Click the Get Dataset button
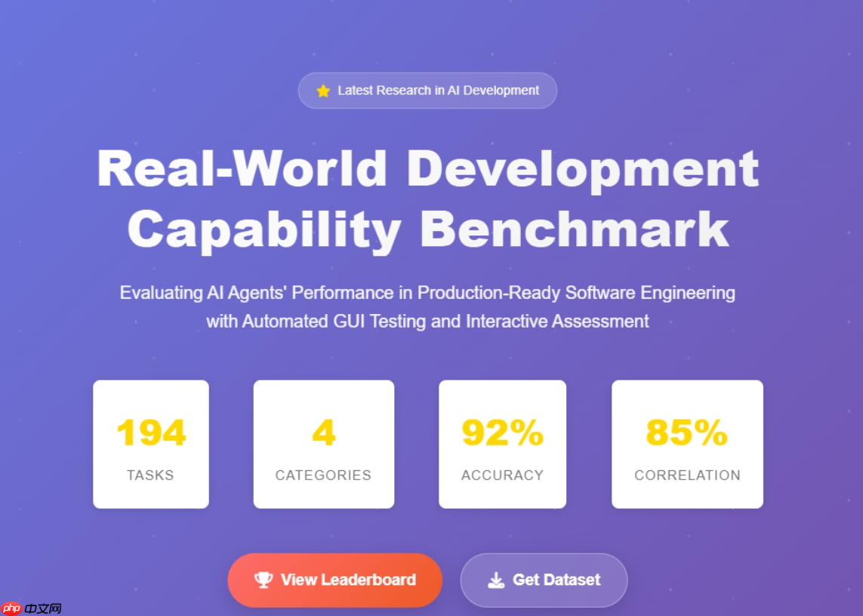Viewport: 863px width, 616px height. pos(544,580)
